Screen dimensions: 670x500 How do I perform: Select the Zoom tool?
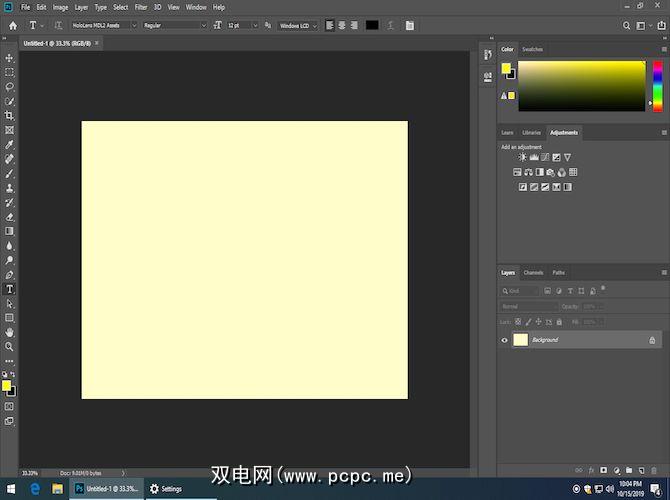click(10, 347)
